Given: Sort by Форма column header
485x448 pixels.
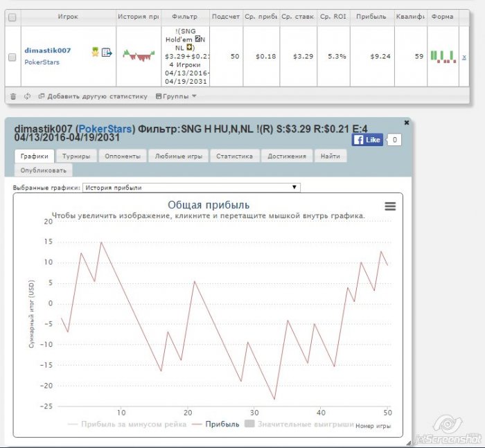Looking at the screenshot, I should pos(443,17).
